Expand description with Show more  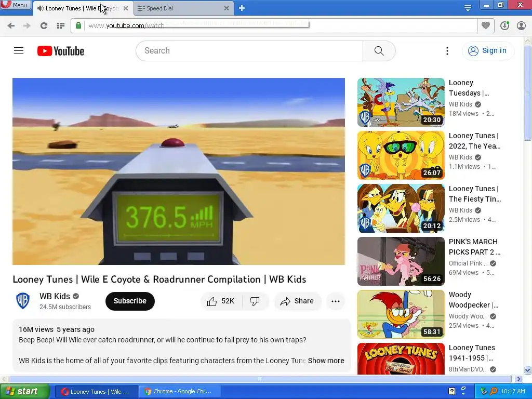click(326, 361)
